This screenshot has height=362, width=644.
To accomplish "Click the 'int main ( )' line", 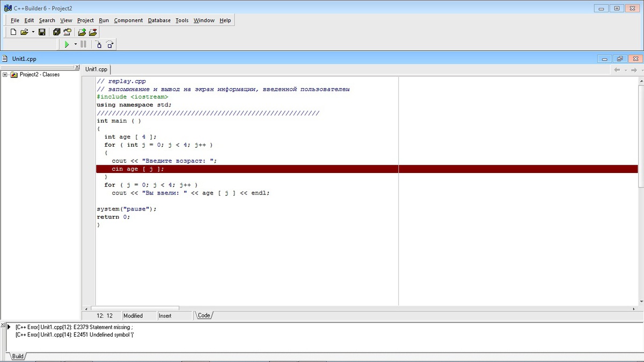I will (119, 121).
